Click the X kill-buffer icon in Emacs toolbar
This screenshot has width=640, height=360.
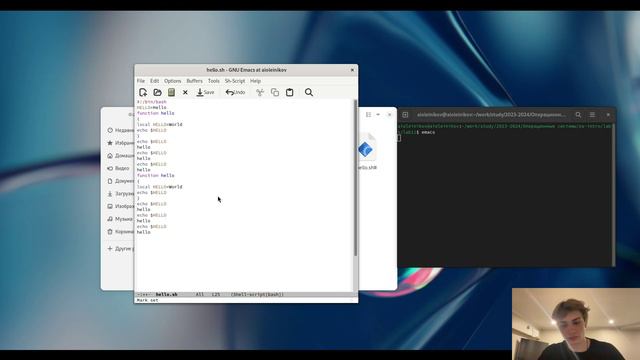pos(185,93)
